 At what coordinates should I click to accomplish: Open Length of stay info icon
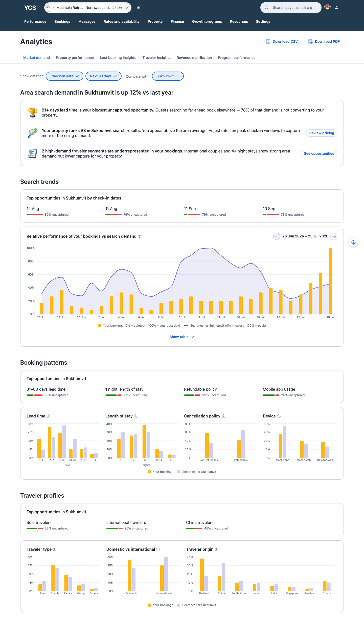(x=136, y=416)
